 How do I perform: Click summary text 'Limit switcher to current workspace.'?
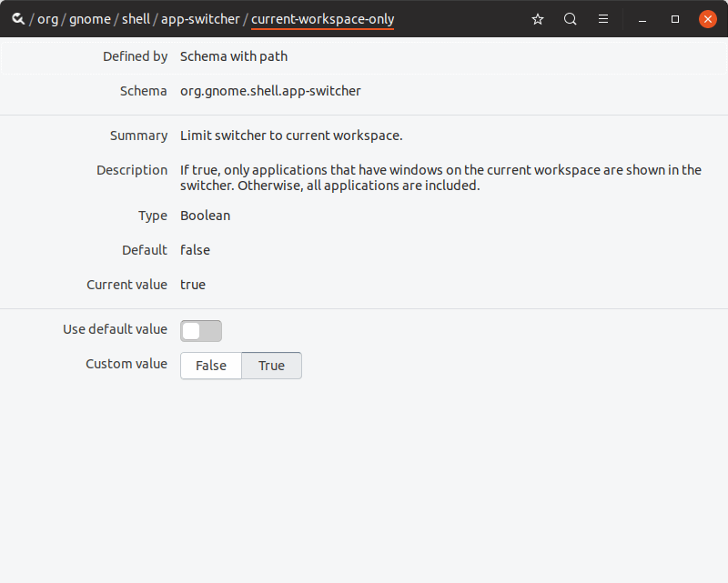point(291,136)
